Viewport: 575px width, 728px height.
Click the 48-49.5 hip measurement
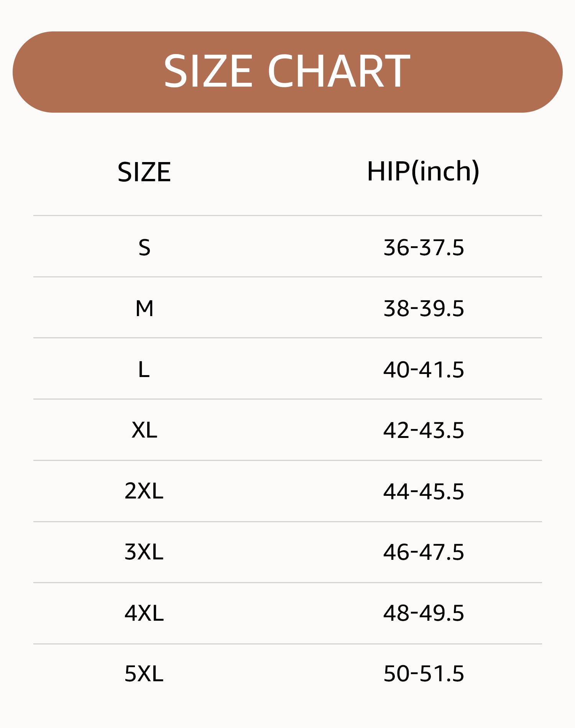[x=424, y=613]
